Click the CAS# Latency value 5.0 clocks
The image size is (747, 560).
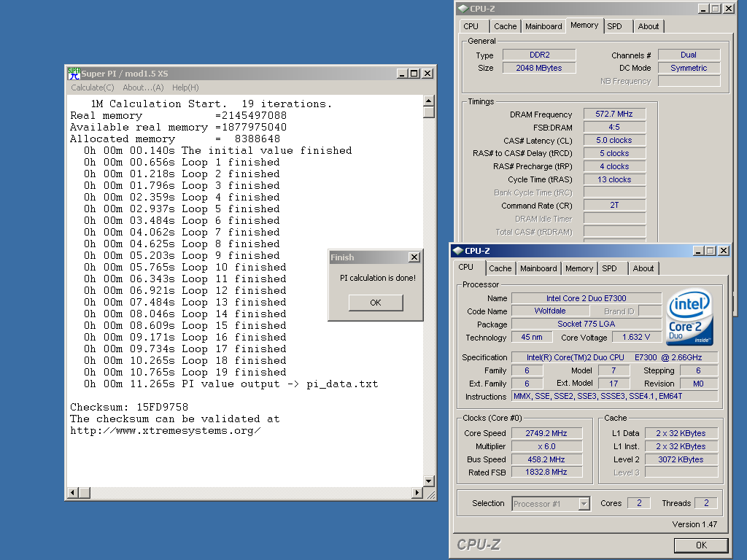pyautogui.click(x=614, y=141)
